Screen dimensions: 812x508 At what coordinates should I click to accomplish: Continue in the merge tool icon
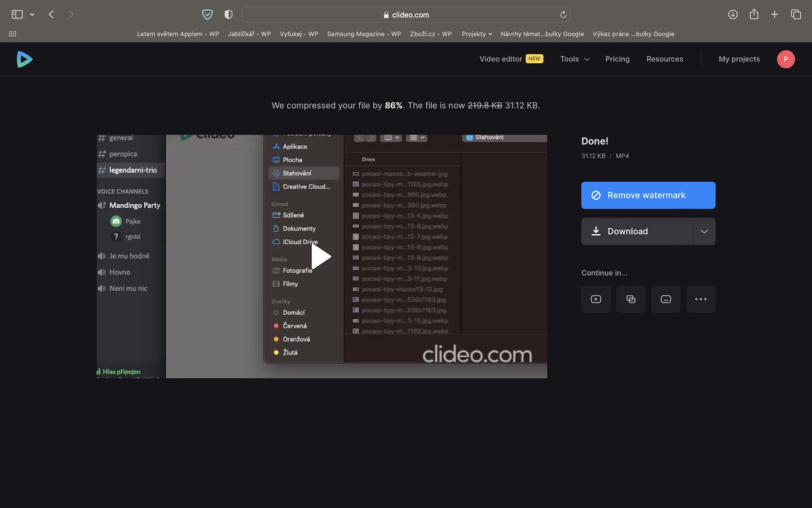631,299
